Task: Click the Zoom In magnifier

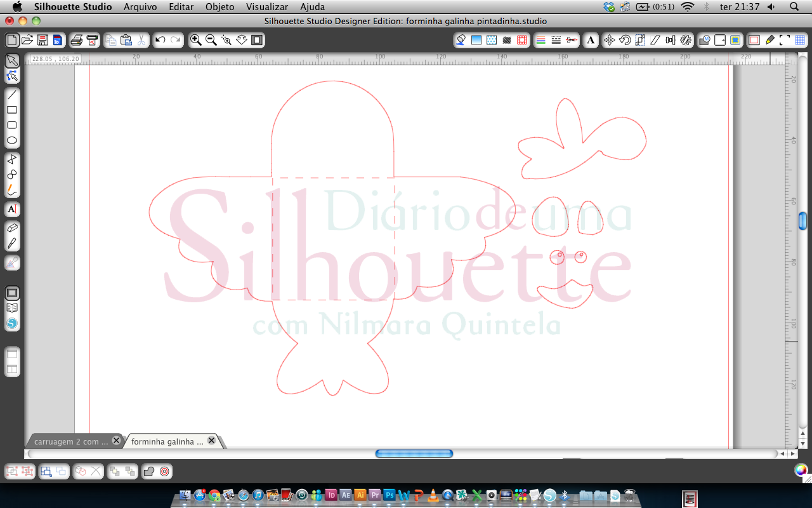Action: click(x=196, y=40)
